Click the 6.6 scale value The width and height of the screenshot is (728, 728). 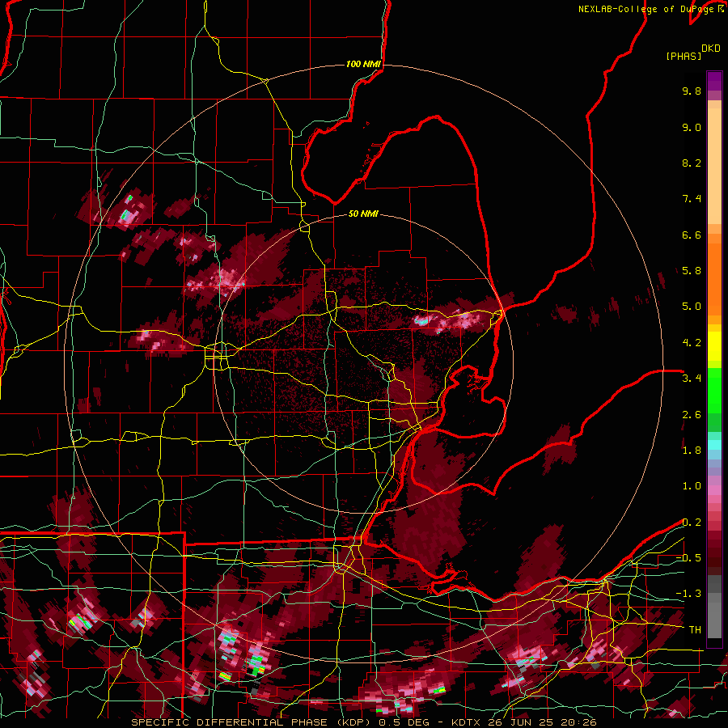click(692, 235)
